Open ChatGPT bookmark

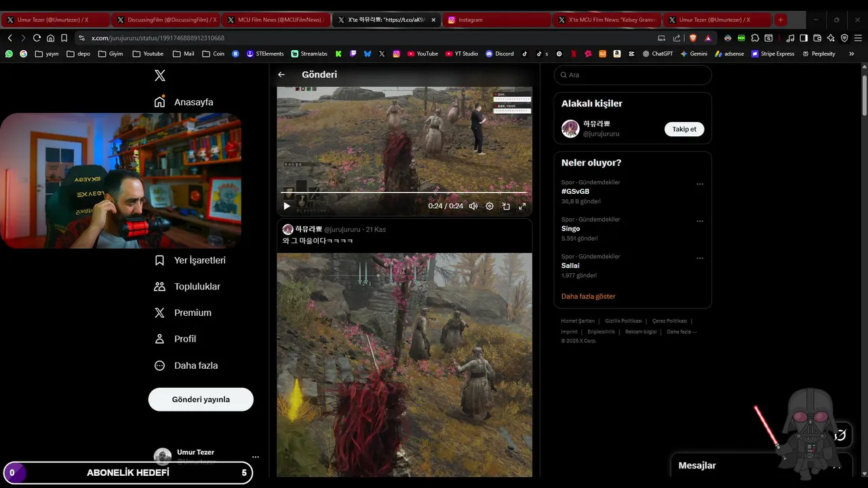pyautogui.click(x=658, y=54)
